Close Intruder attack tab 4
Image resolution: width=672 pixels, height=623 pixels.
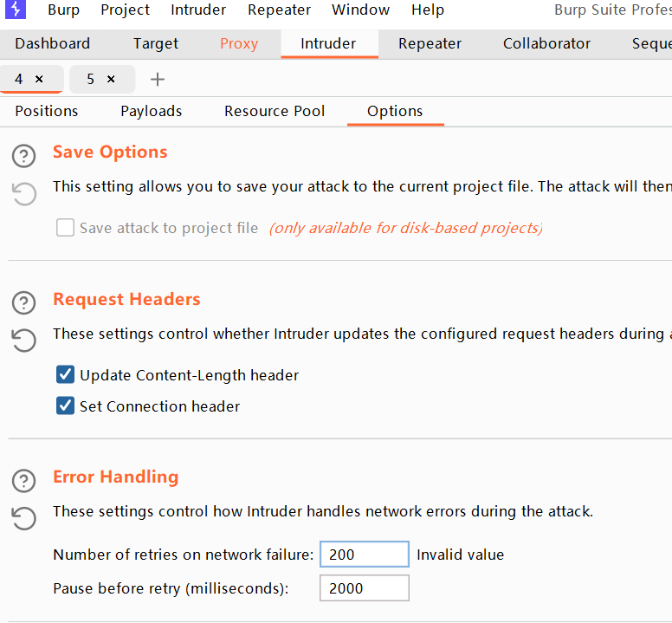pos(39,79)
